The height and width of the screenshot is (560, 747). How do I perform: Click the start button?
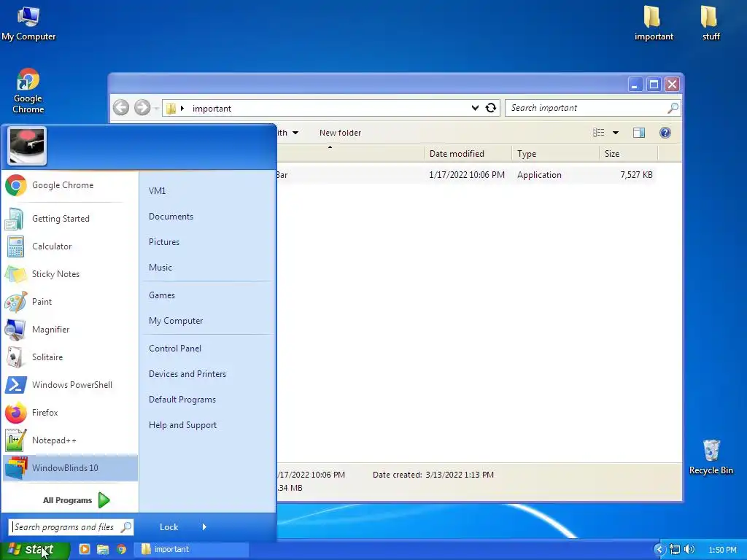click(x=34, y=550)
